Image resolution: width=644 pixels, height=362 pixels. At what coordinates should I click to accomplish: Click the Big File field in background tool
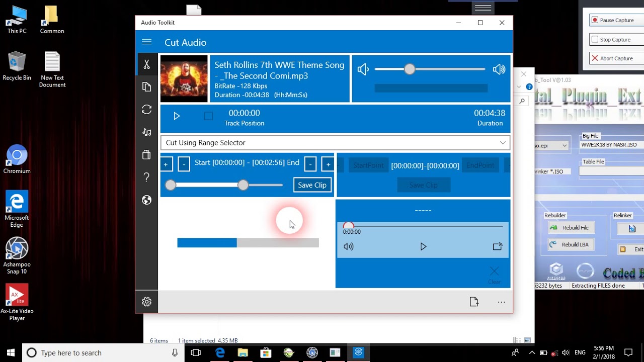611,145
